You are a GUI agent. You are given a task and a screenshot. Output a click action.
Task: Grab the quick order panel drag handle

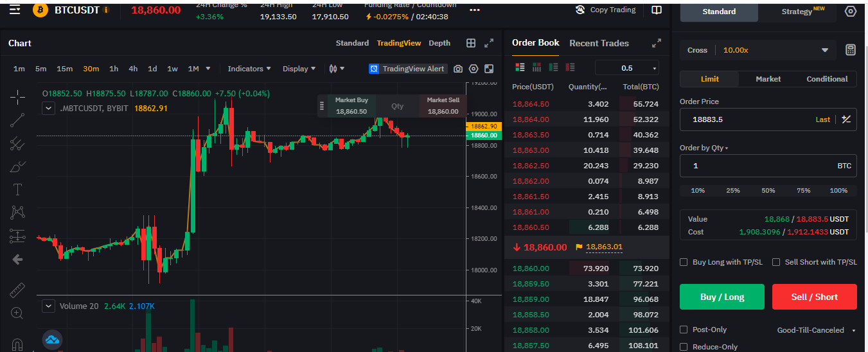click(322, 105)
